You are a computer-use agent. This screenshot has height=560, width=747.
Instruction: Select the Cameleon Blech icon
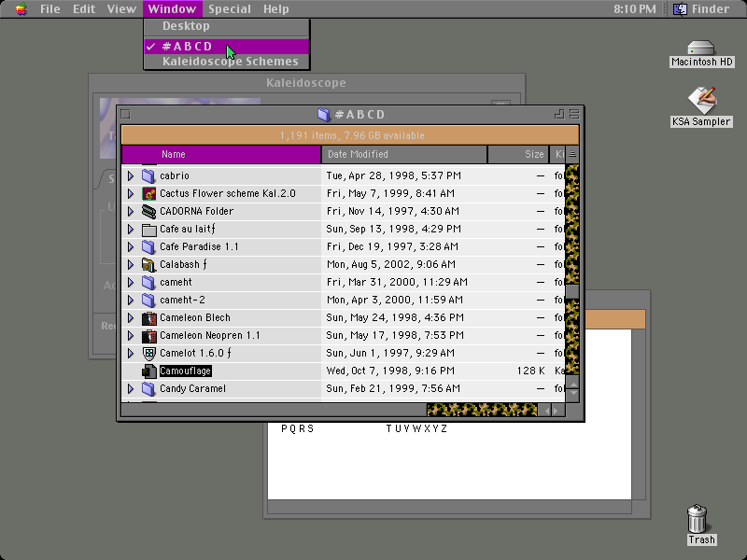point(148,317)
